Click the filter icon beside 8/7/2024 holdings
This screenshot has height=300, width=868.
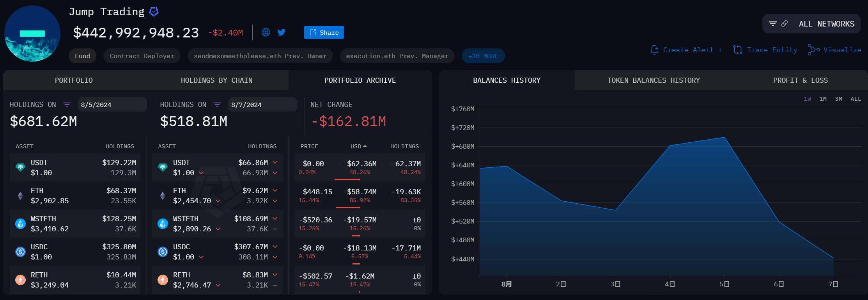pyautogui.click(x=217, y=105)
